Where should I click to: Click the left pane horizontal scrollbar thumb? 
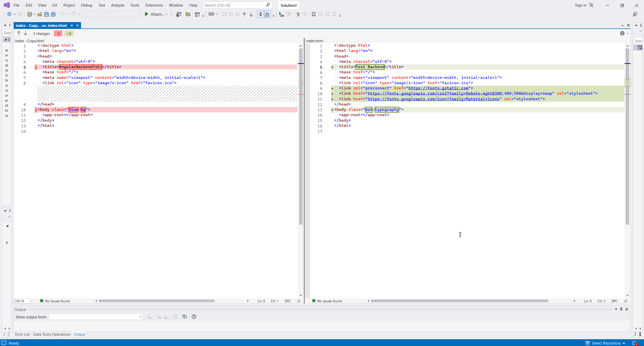click(x=156, y=301)
